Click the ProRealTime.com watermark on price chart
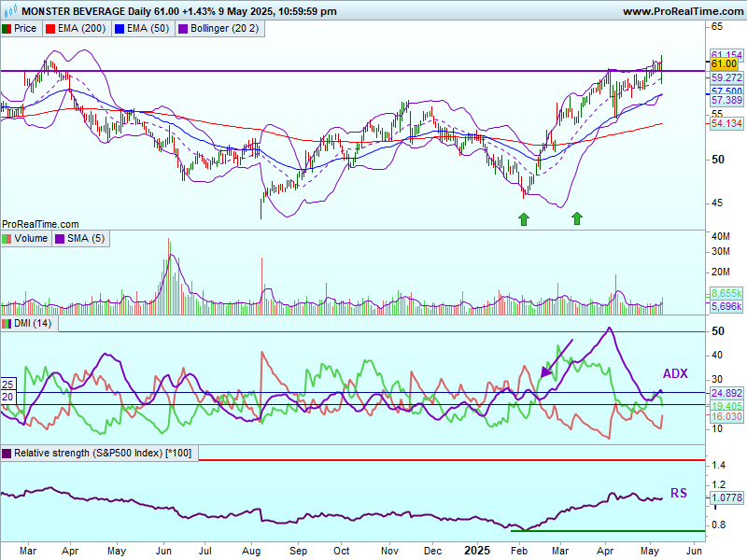This screenshot has width=747, height=560. pos(40,224)
